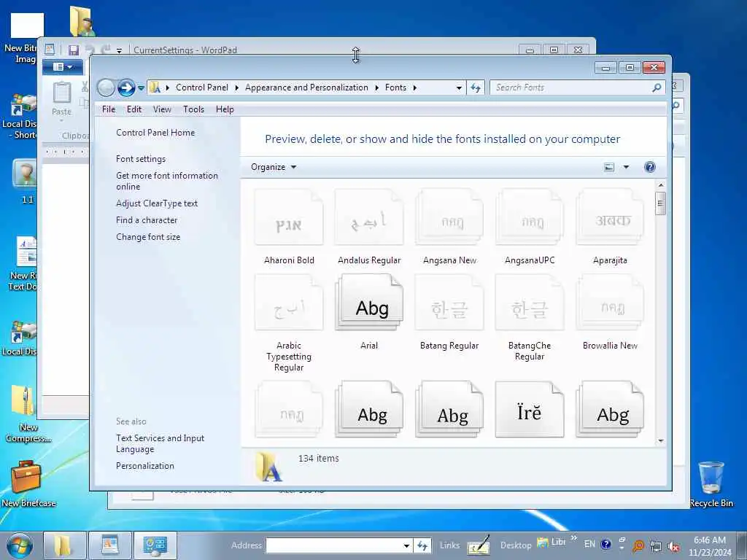Click scroll up arrow of font list
The width and height of the screenshot is (747, 560).
[x=661, y=185]
